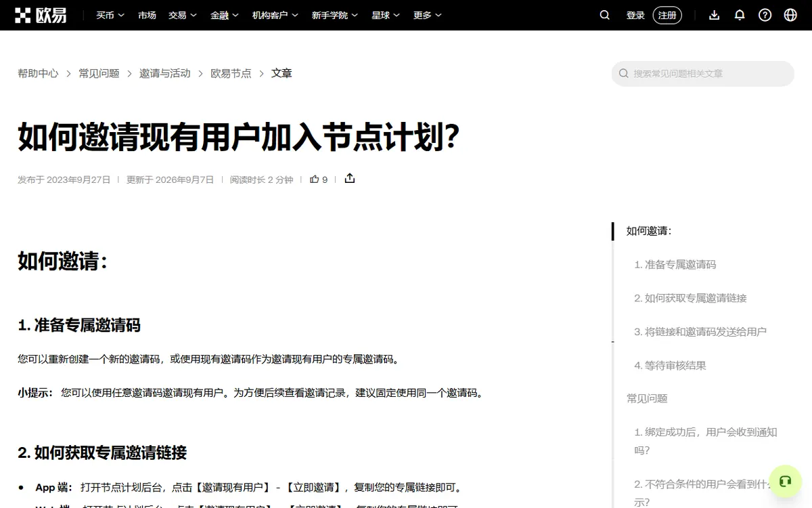
Task: Focus the 搜索常见问题相关文章 search field
Action: click(x=703, y=73)
